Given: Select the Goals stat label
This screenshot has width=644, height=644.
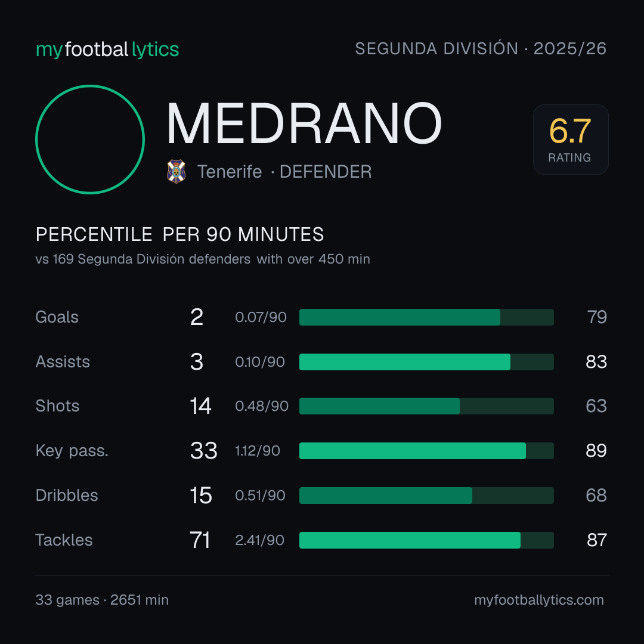Looking at the screenshot, I should click(x=57, y=317).
